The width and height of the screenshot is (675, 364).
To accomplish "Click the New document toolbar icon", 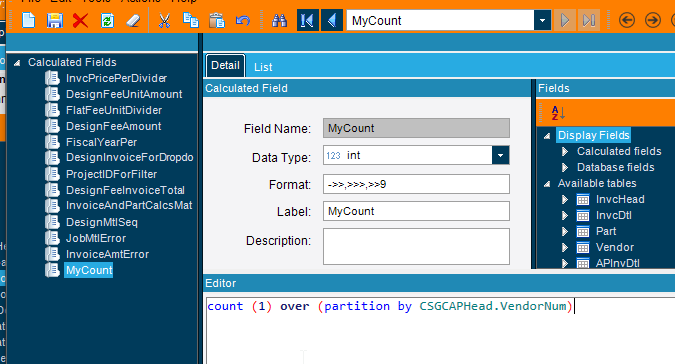I will [28, 20].
